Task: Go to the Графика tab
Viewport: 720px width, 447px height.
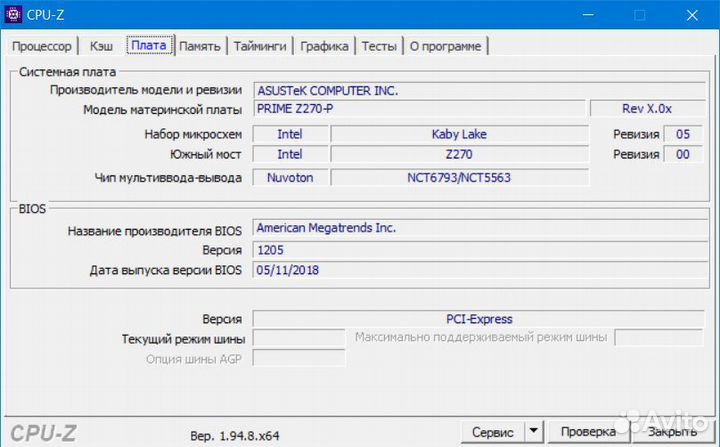Action: (x=325, y=46)
